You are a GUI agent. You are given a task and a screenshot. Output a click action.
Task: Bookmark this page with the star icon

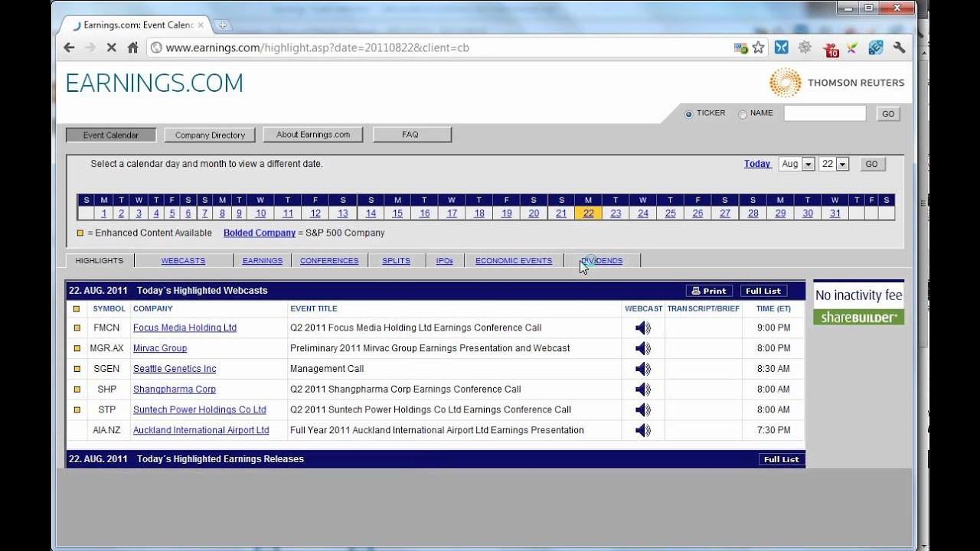click(758, 47)
